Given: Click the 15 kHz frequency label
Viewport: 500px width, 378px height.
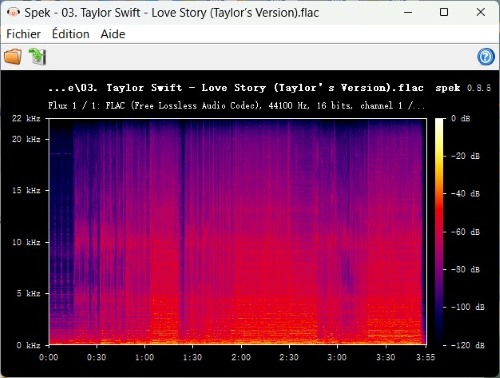Looking at the screenshot, I should point(26,190).
